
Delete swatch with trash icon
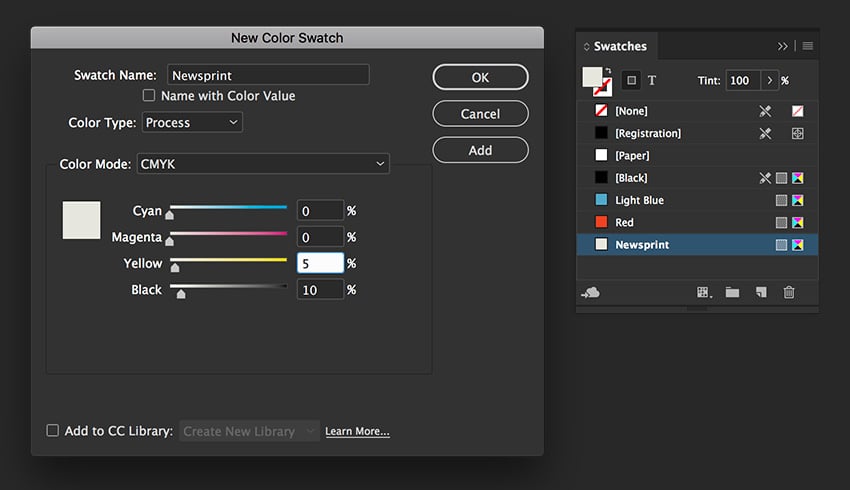tap(789, 293)
